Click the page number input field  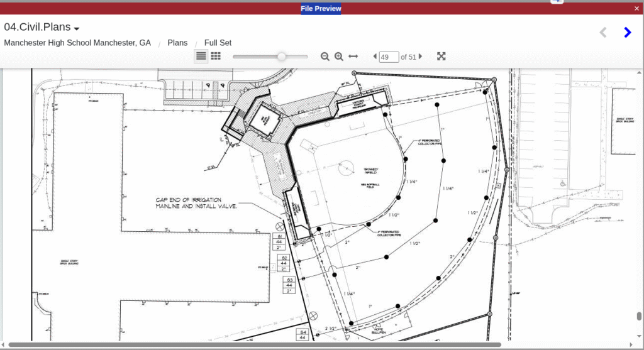point(389,57)
